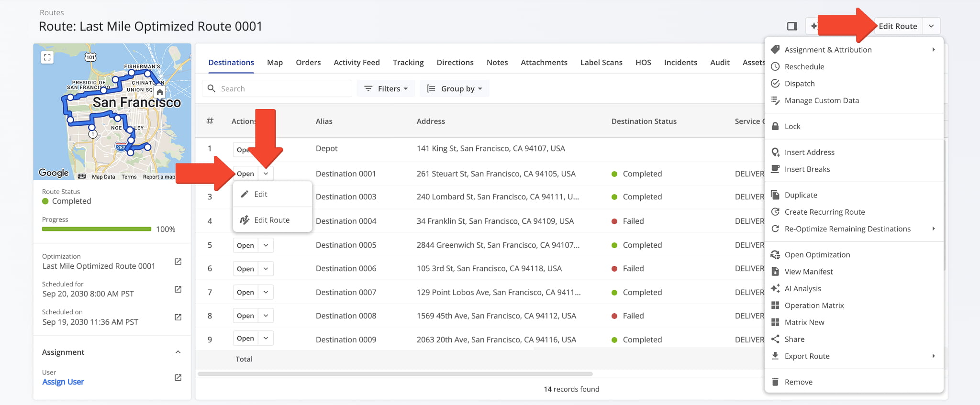Click the Address column header

431,121
